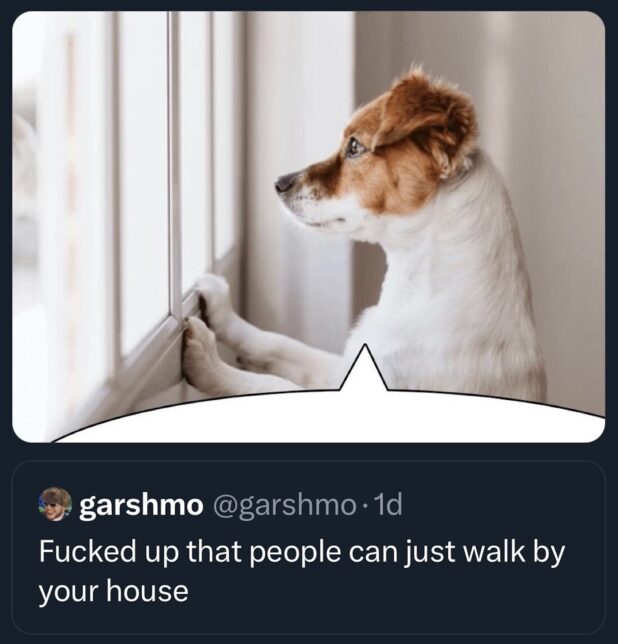
Task: Click the words 'your house' in tweet
Action: point(114,591)
